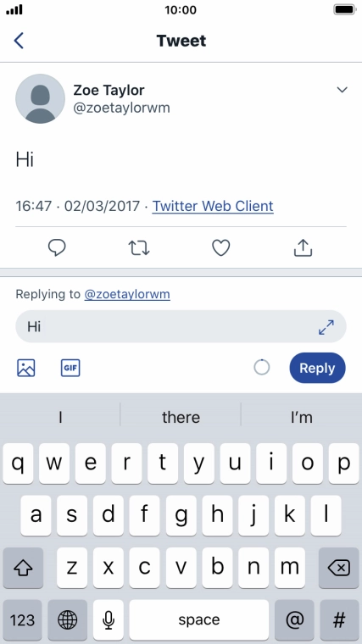
Task: Tap the globe keyboard language key
Action: pyautogui.click(x=67, y=619)
